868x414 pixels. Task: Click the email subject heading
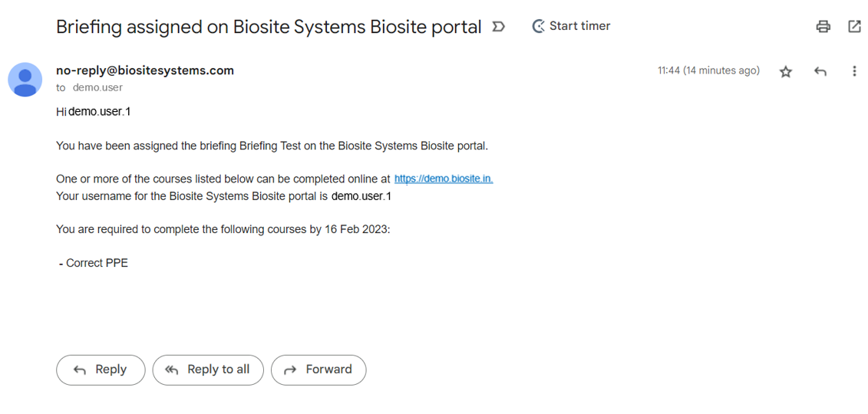click(x=269, y=27)
